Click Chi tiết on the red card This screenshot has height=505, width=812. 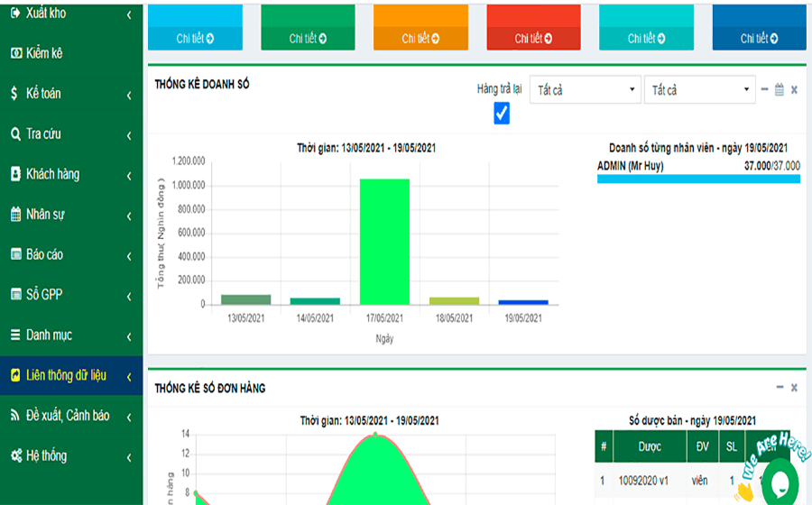tap(533, 38)
